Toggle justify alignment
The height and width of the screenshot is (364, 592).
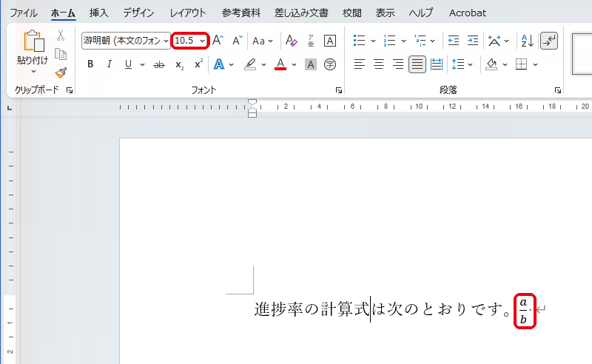[417, 64]
